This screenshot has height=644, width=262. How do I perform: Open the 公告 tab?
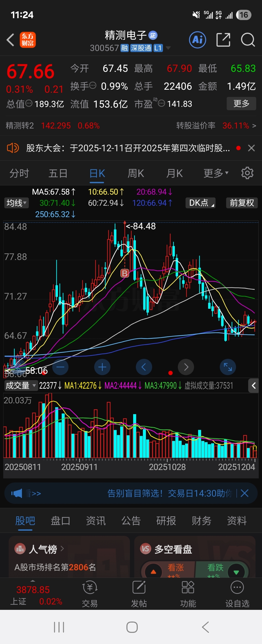131,521
